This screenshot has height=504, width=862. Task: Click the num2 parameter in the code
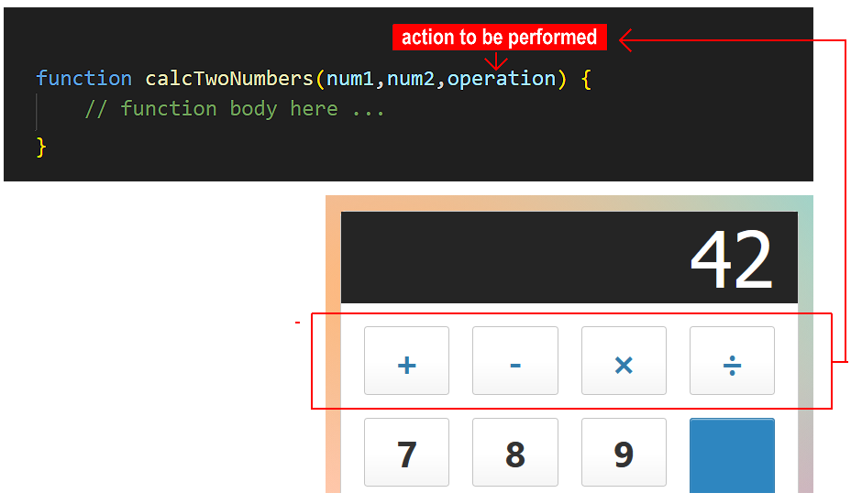(411, 79)
